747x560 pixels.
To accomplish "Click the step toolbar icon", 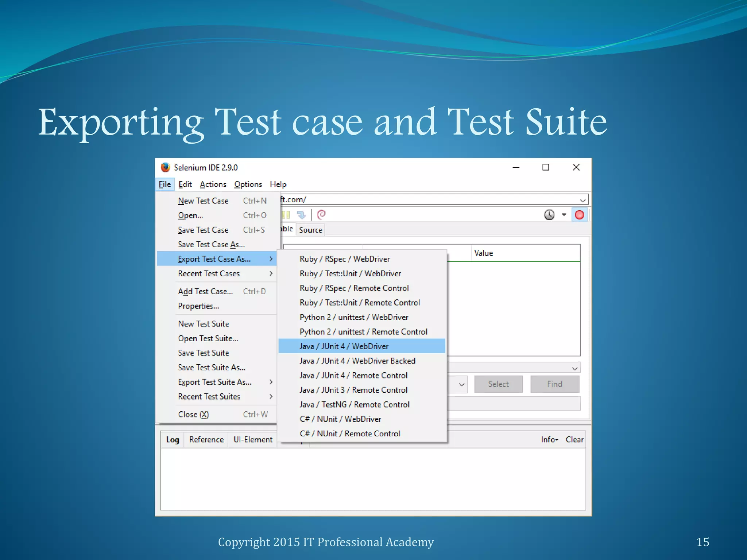I will pos(301,215).
